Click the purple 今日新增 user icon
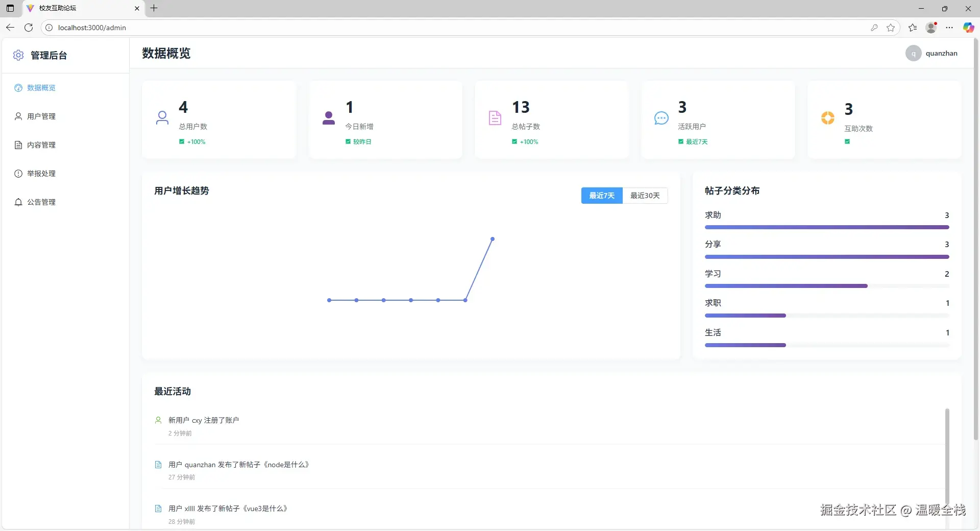The width and height of the screenshot is (980, 531). click(329, 118)
